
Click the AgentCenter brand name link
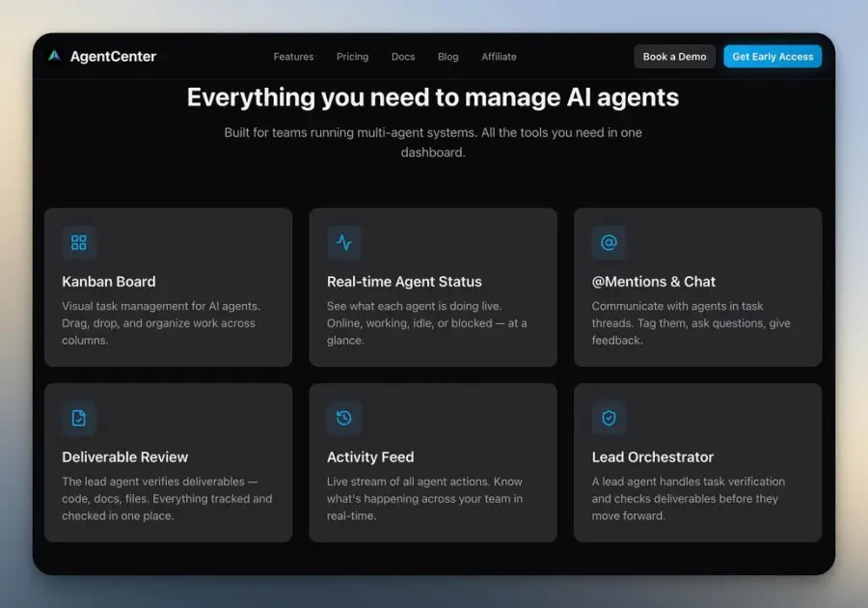click(113, 57)
